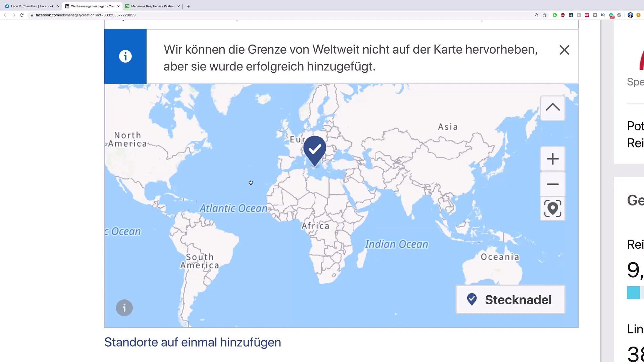Click the zoom in (+) button

pyautogui.click(x=553, y=159)
